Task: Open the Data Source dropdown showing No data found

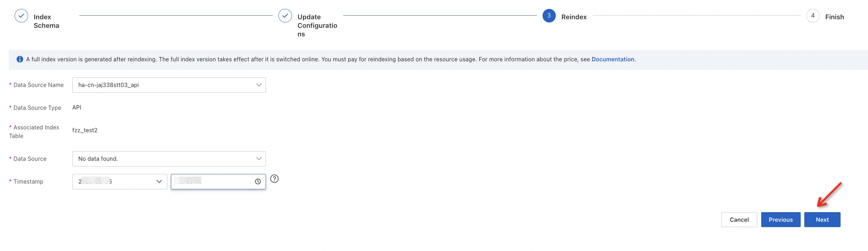Action: tap(169, 159)
